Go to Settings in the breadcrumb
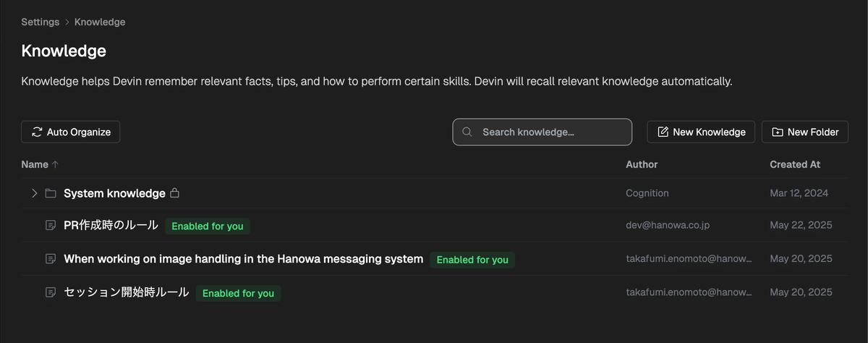Image resolution: width=868 pixels, height=343 pixels. (40, 22)
